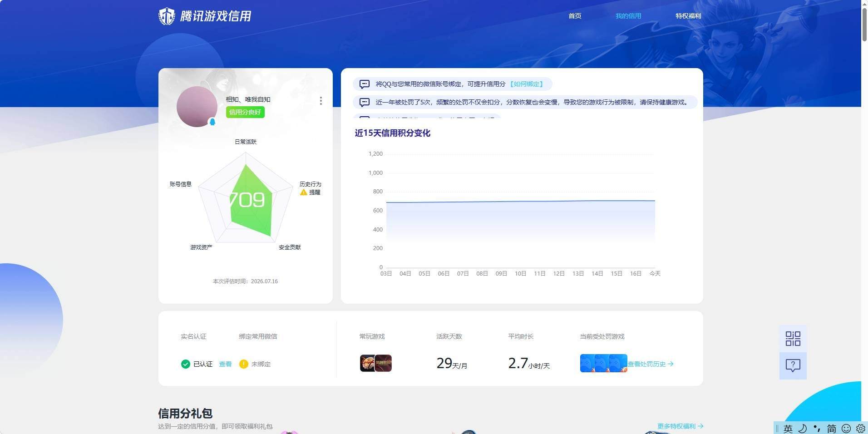Open the 查看处罚历史 link

651,364
